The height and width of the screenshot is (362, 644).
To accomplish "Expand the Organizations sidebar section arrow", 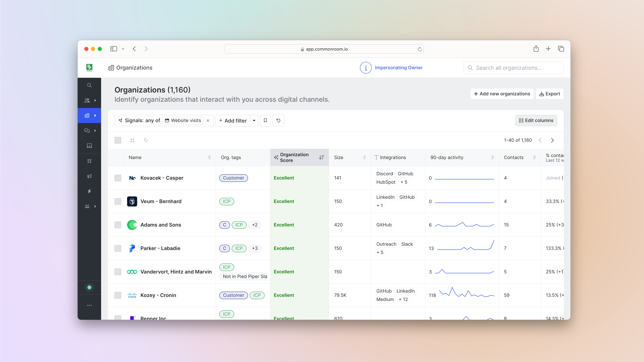I will [x=95, y=115].
